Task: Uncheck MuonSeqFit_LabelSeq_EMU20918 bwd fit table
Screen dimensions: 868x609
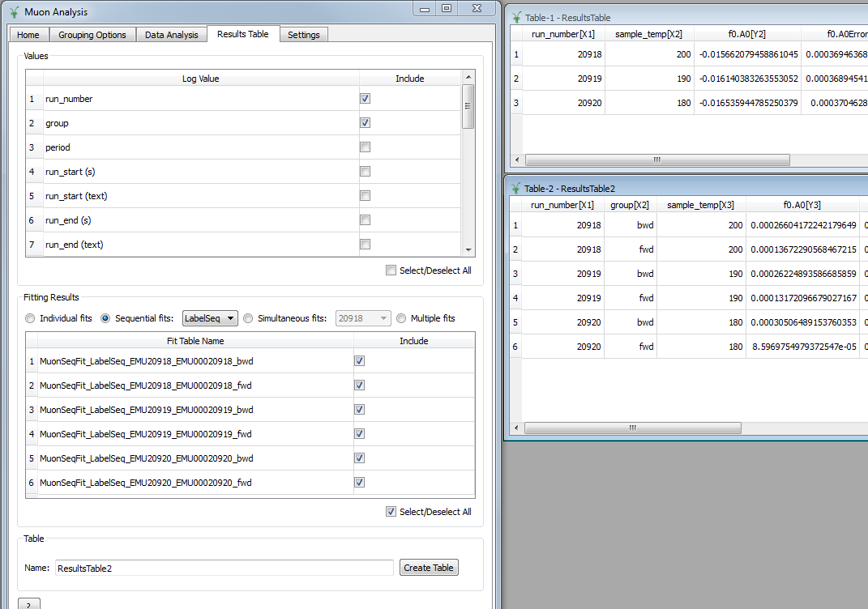Action: click(x=359, y=360)
